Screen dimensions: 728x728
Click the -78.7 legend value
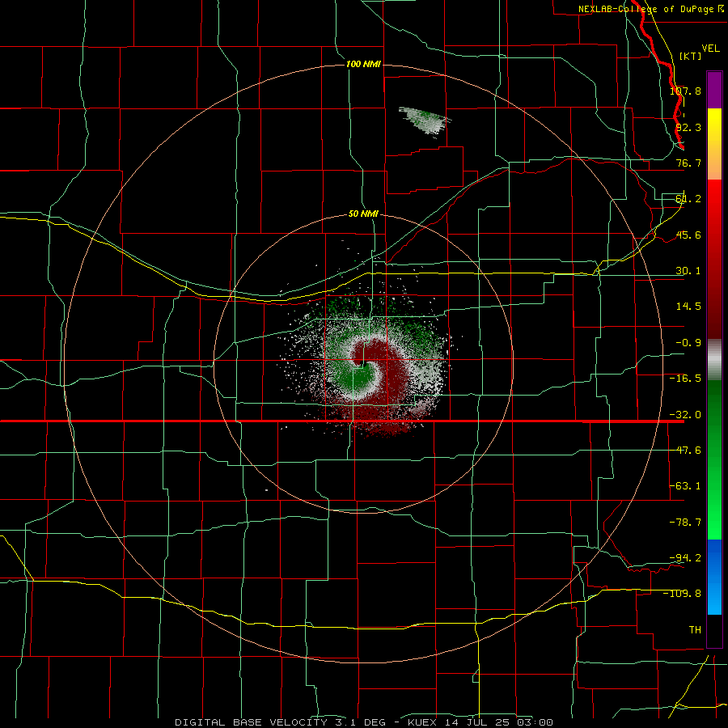click(685, 523)
